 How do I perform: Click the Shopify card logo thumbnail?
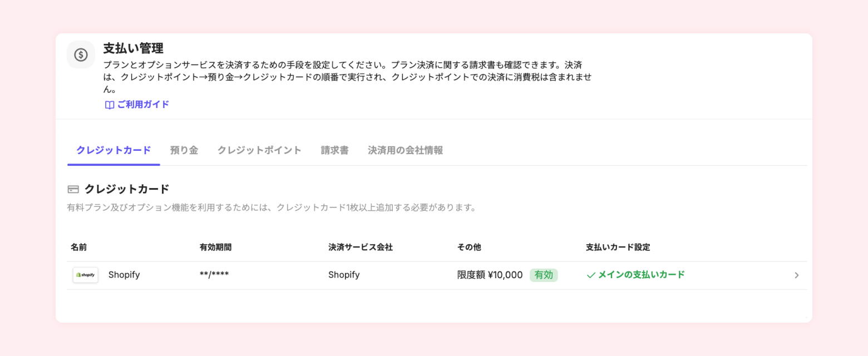(x=86, y=275)
